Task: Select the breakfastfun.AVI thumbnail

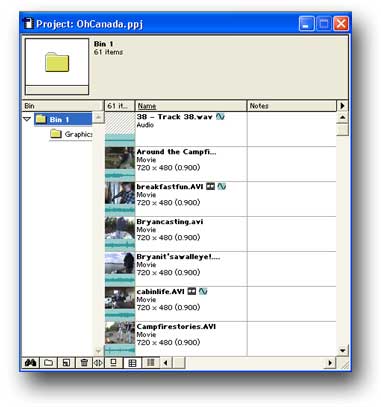Action: pos(120,198)
